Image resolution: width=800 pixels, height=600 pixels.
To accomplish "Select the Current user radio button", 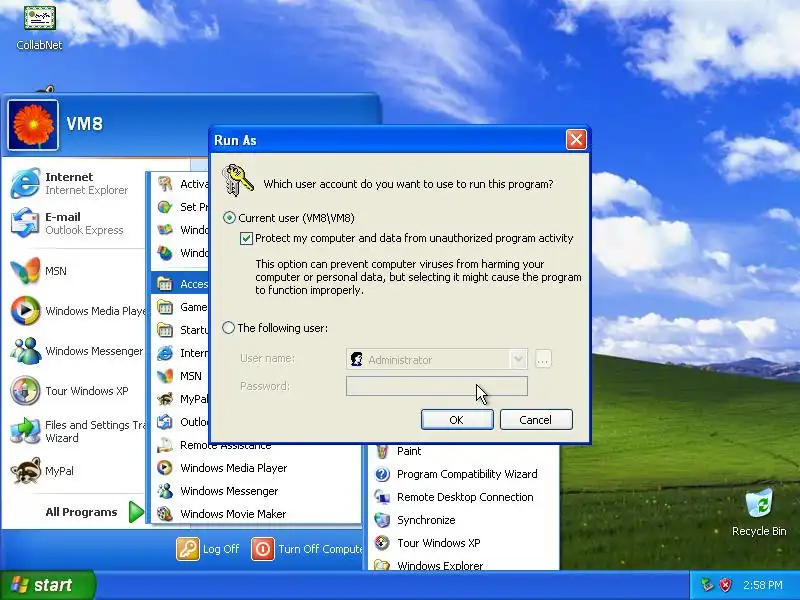I will (229, 218).
